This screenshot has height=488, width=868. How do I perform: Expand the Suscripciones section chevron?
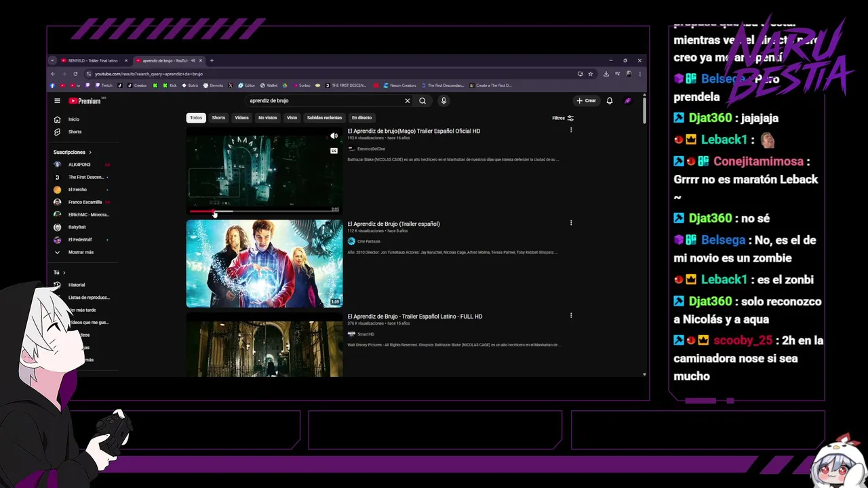[90, 152]
